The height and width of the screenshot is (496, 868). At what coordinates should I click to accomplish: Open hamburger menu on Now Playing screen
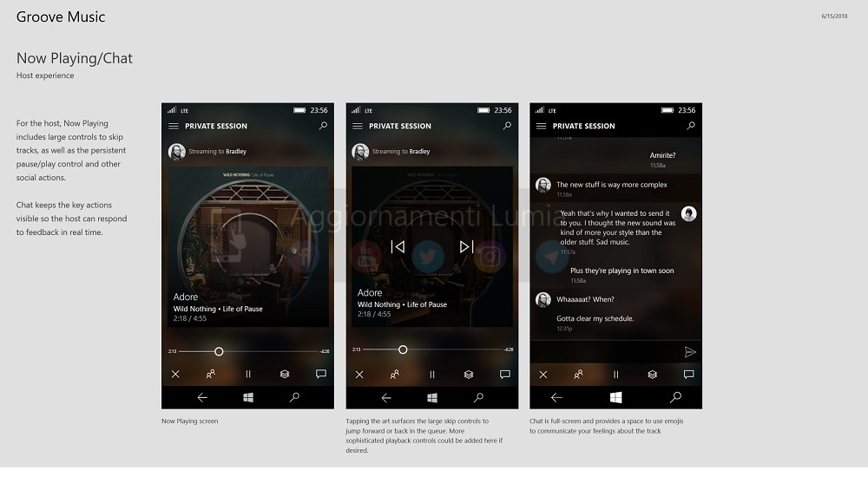click(174, 126)
